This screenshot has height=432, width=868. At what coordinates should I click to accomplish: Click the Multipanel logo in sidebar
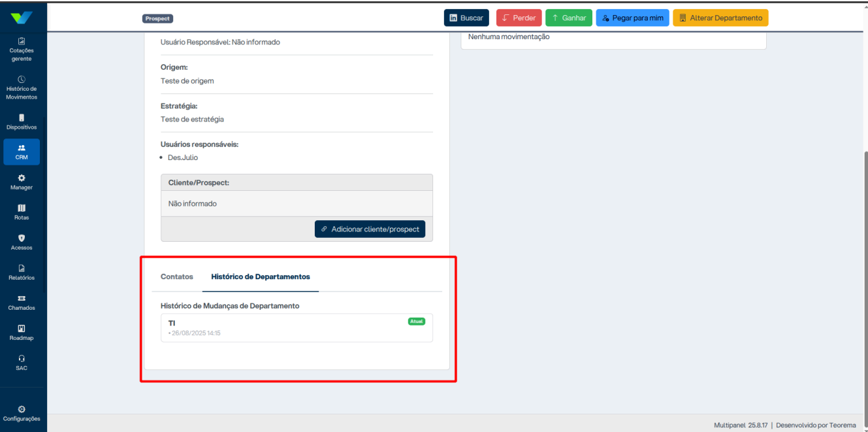(22, 17)
